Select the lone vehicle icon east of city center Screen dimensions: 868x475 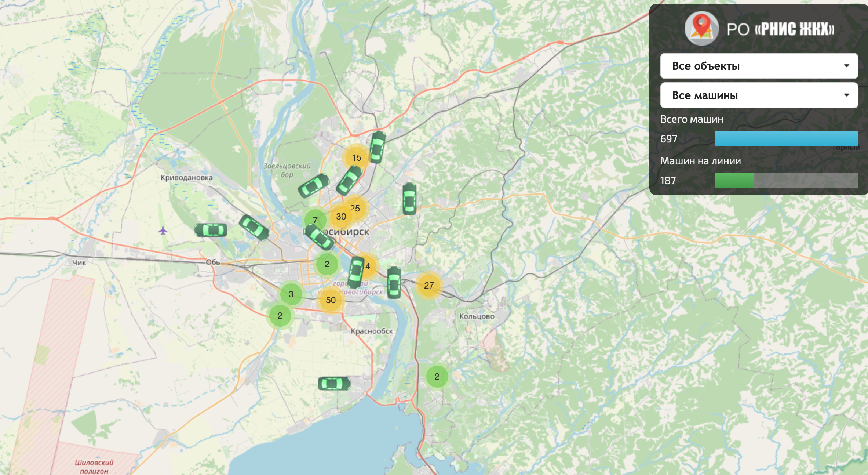(x=409, y=199)
